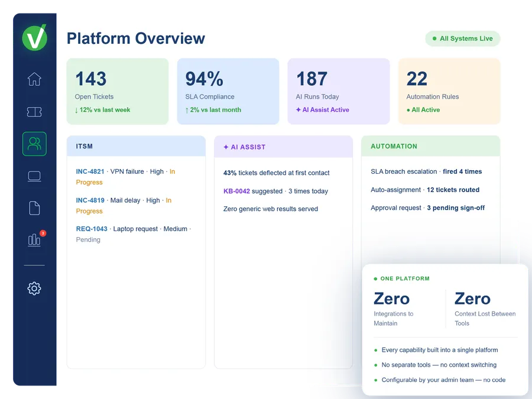Open ticket link INC-4819
The height and width of the screenshot is (399, 532).
[x=90, y=200]
